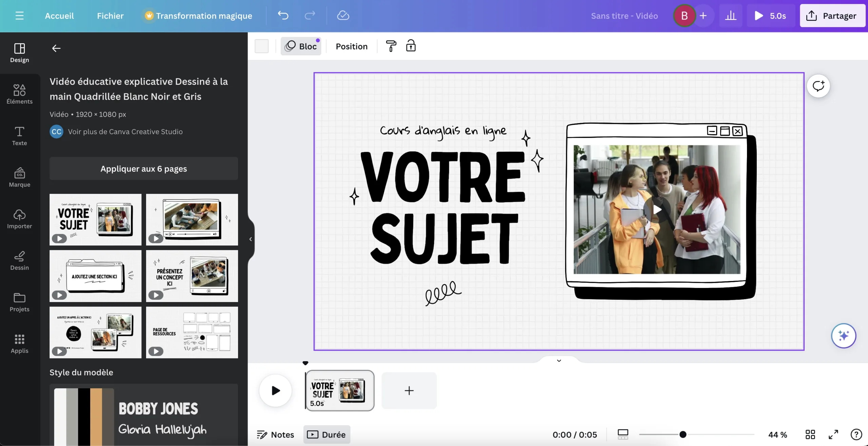Click the Partager share button
The image size is (868, 446).
click(832, 16)
